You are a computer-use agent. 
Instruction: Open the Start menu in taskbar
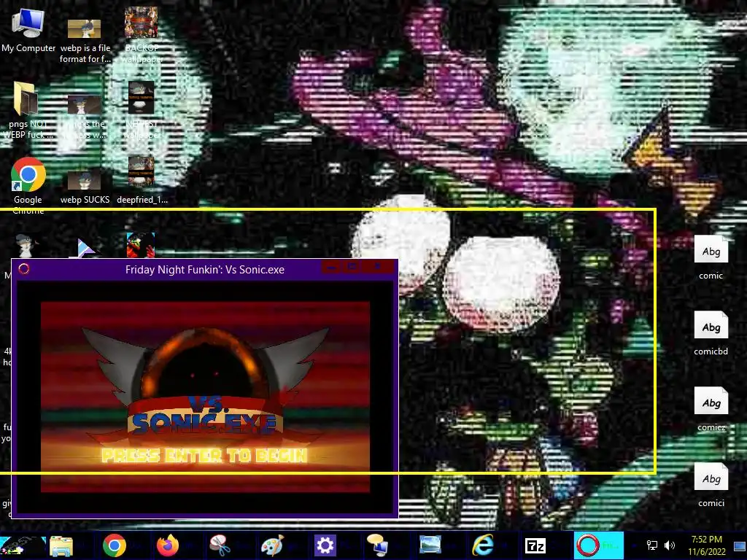22,545
